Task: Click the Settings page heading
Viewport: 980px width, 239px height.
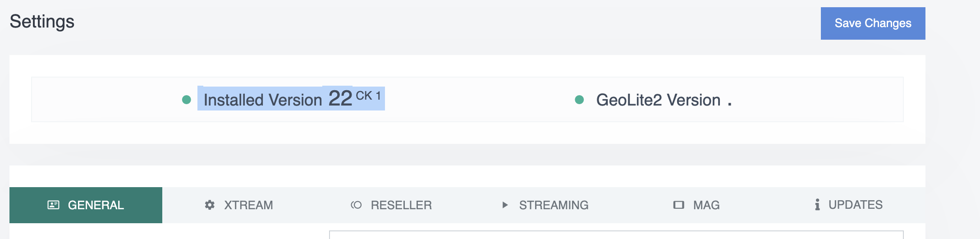Action: (x=42, y=22)
